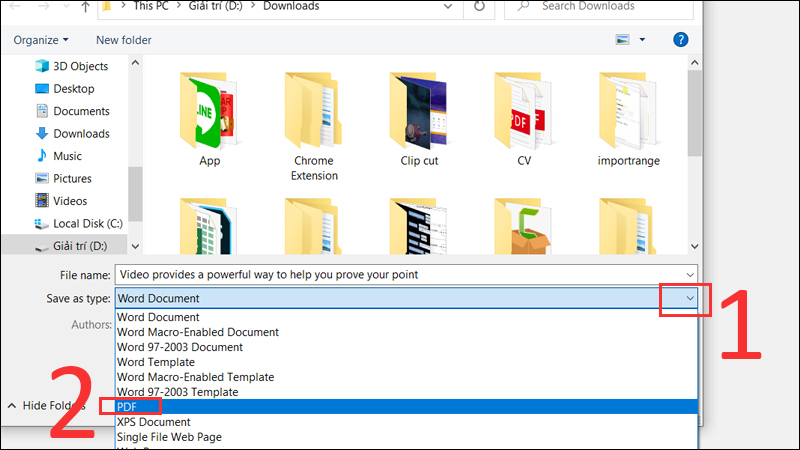The height and width of the screenshot is (450, 800).
Task: Expand the Save as type dropdown arrow
Action: pos(689,298)
